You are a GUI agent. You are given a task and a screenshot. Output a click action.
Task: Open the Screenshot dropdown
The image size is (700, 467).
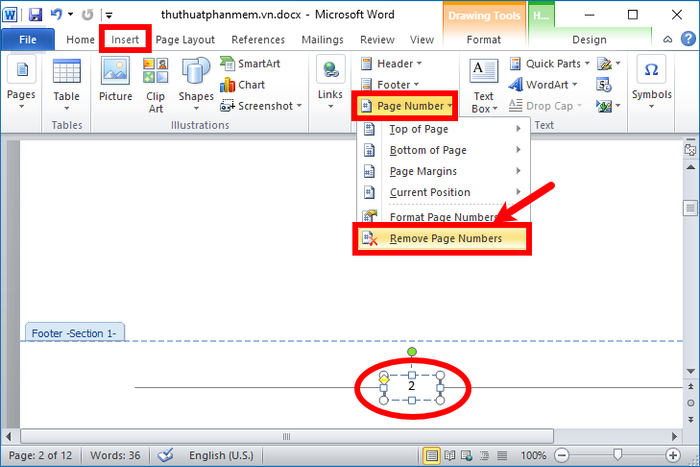pyautogui.click(x=261, y=106)
